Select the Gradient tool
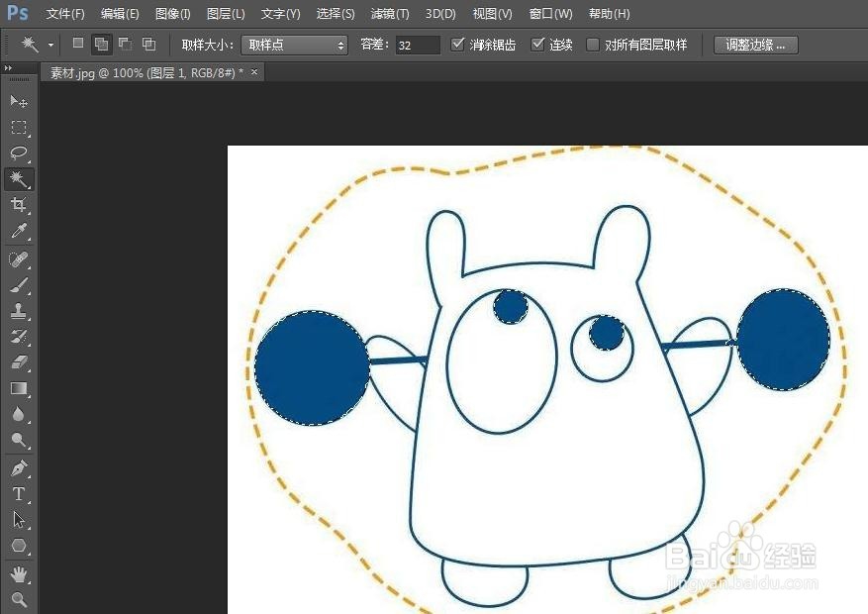 tap(18, 388)
